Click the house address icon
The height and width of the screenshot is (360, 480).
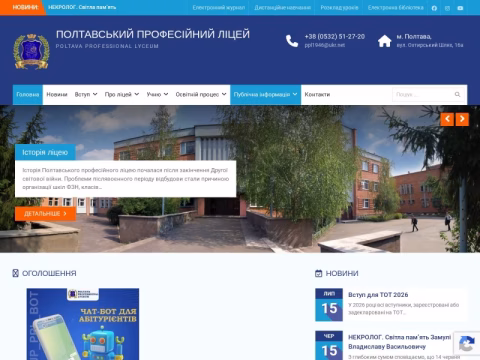point(384,41)
